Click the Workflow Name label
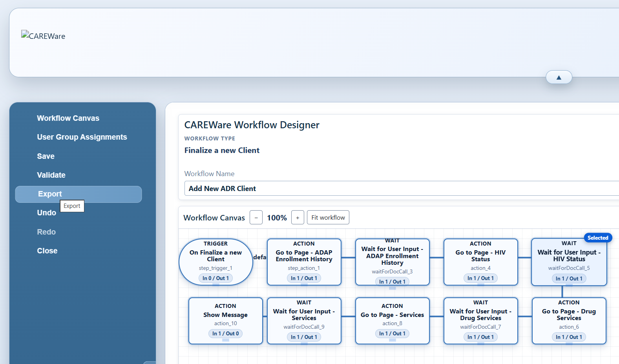Screen dimensions: 619x364 click(209, 174)
